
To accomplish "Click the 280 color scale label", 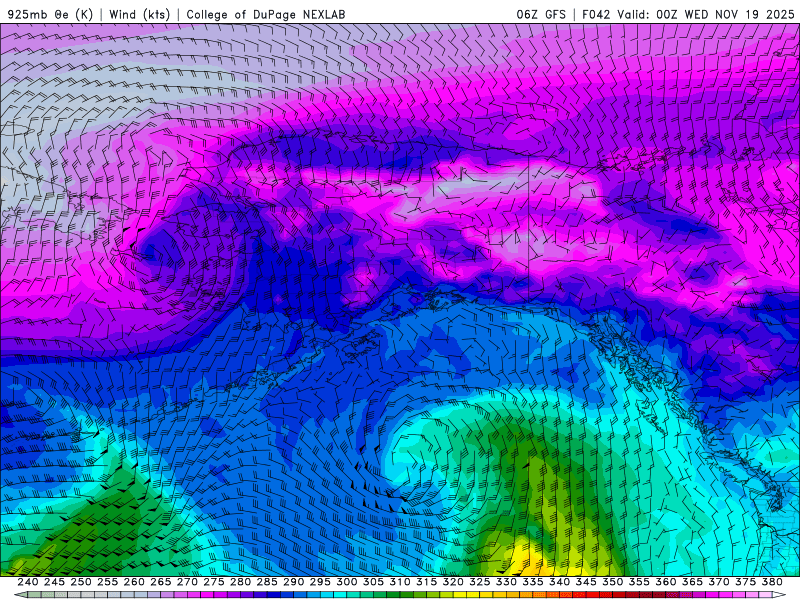I will (x=240, y=582).
